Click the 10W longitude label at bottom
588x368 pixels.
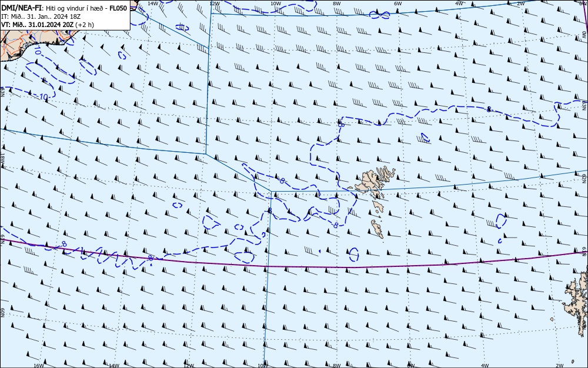click(x=263, y=366)
